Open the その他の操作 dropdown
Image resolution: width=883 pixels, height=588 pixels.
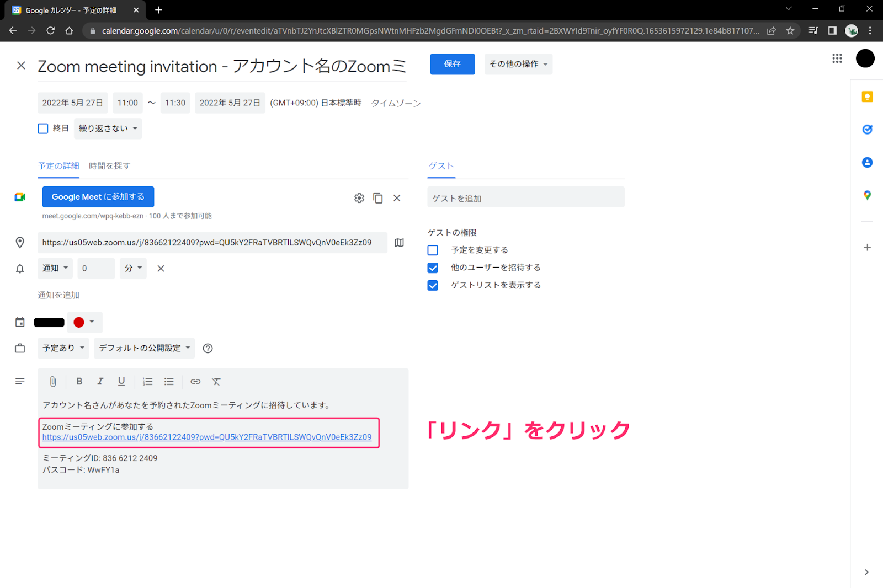(x=518, y=64)
